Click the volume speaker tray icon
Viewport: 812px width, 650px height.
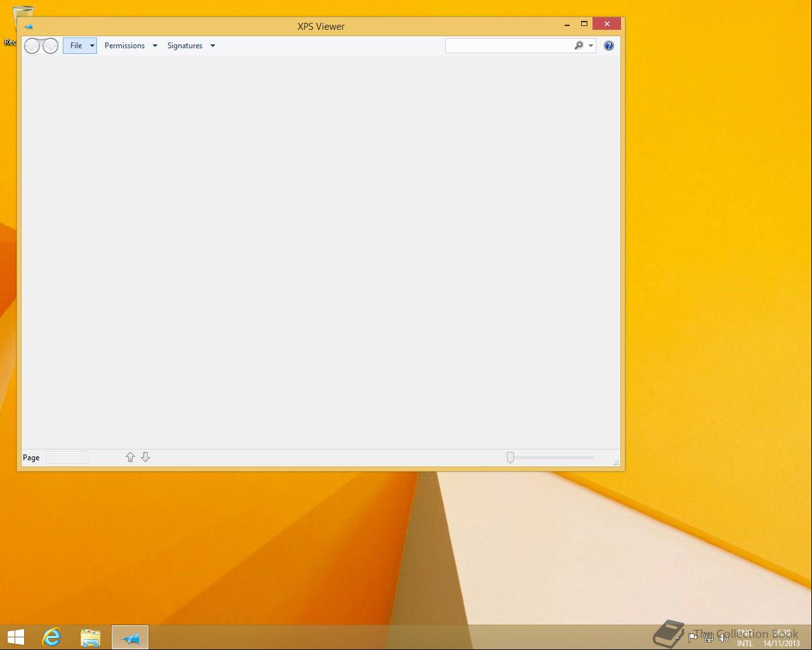724,637
